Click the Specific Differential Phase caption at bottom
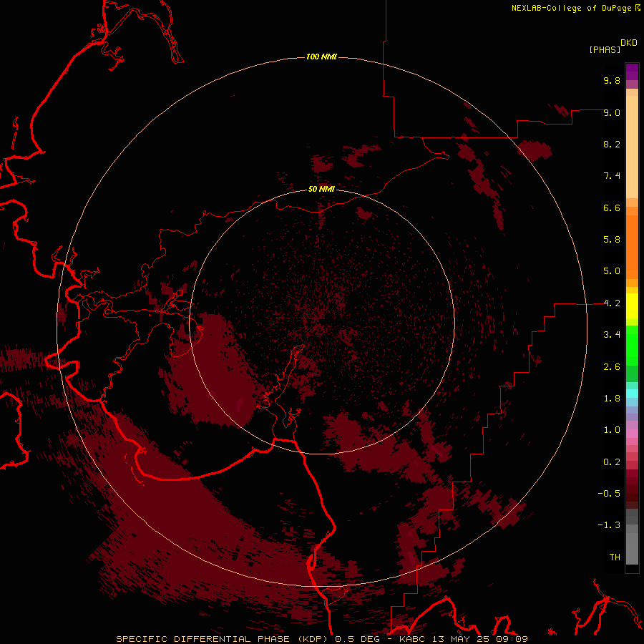 (321, 639)
